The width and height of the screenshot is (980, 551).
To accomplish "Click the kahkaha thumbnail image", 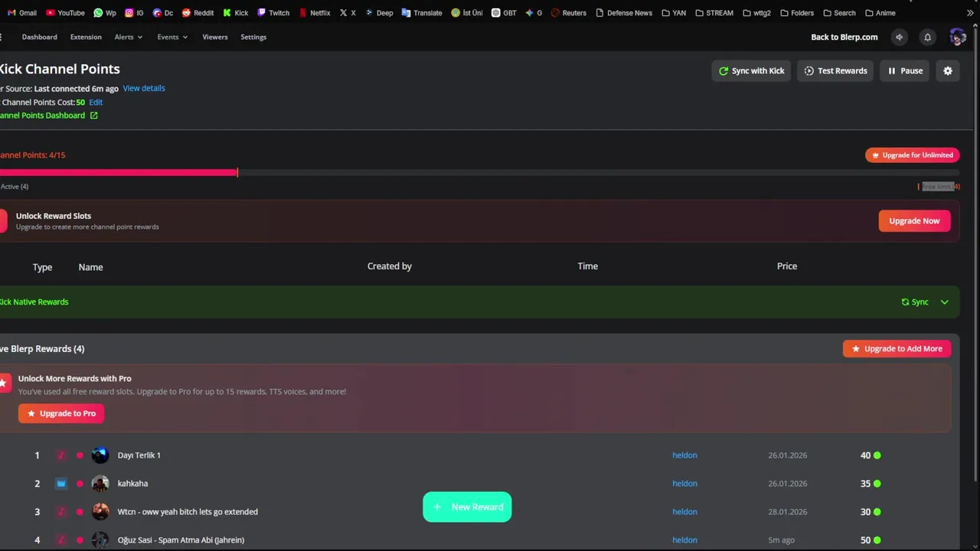I will (100, 484).
